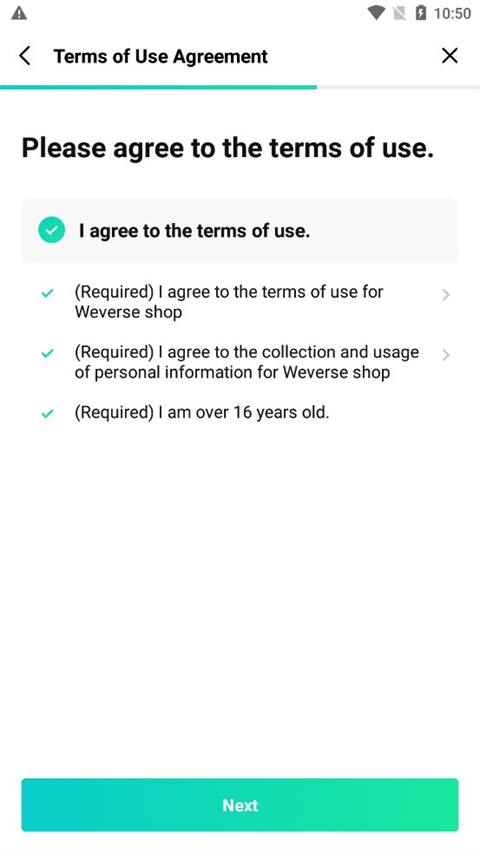Close the Terms of Use Agreement screen

(x=450, y=55)
